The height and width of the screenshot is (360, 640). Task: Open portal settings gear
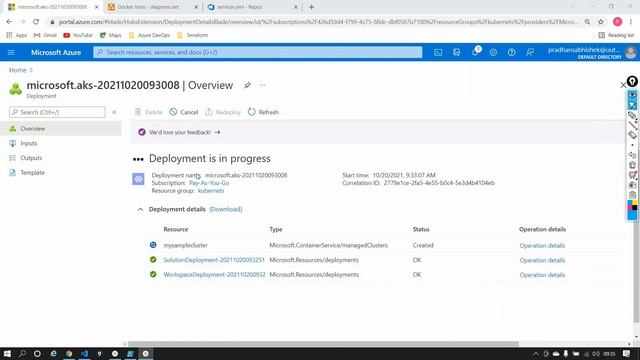[493, 52]
